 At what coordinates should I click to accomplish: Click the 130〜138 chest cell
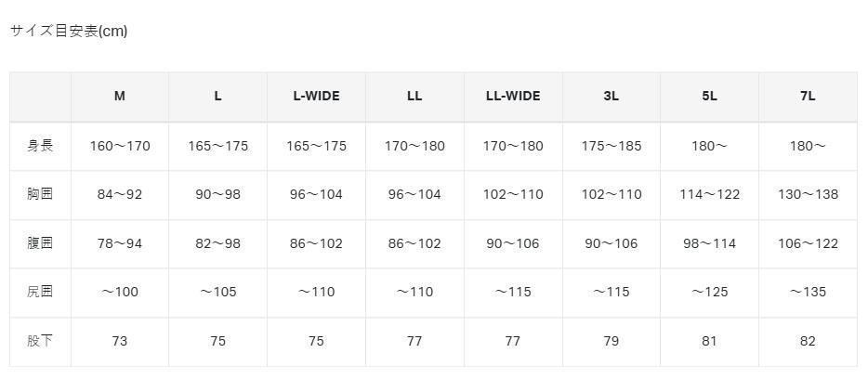point(808,195)
